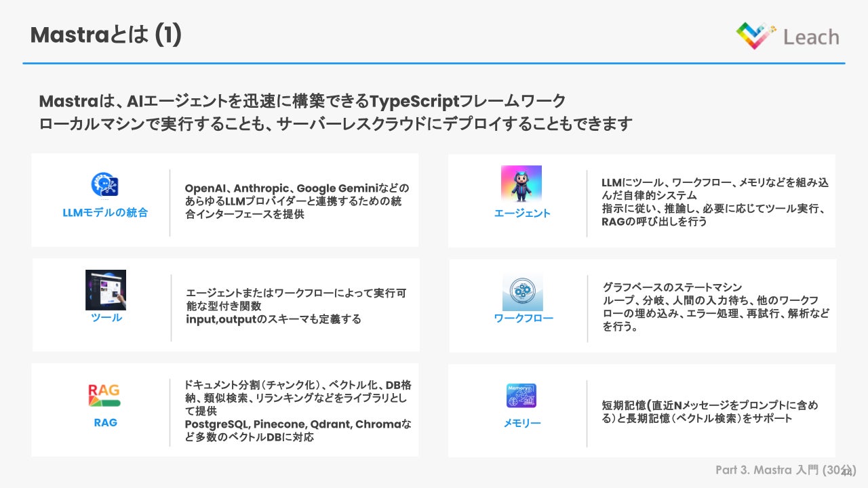This screenshot has height=488, width=868.
Task: Click the Memory icon
Action: [521, 396]
